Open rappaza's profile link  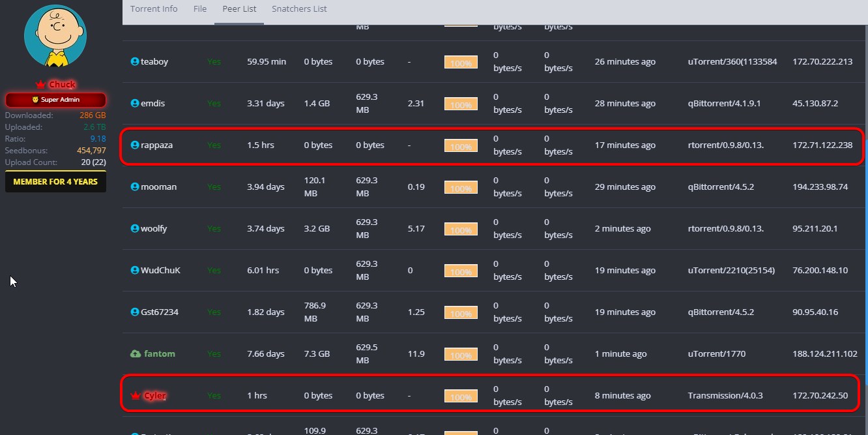pyautogui.click(x=157, y=145)
